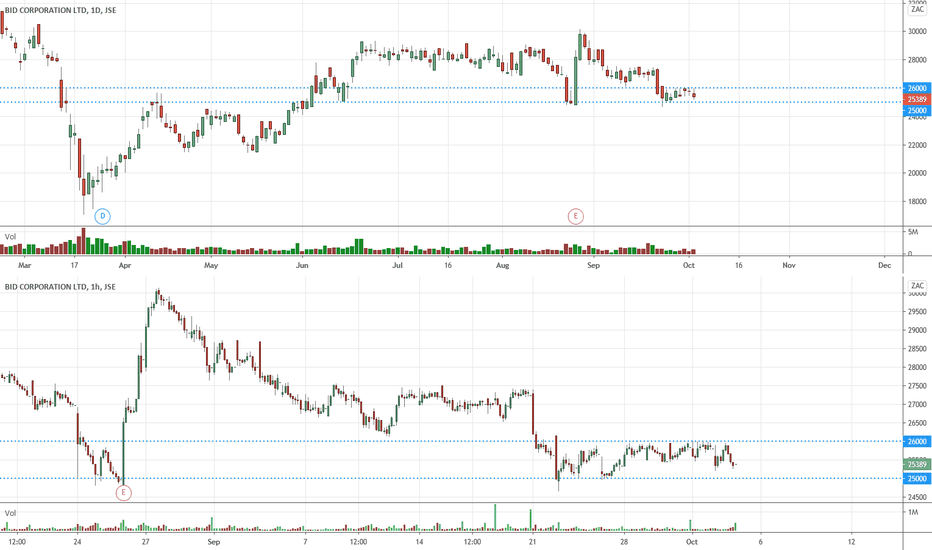
Task: Click the 27000 level on 1h price axis
Action: click(917, 404)
